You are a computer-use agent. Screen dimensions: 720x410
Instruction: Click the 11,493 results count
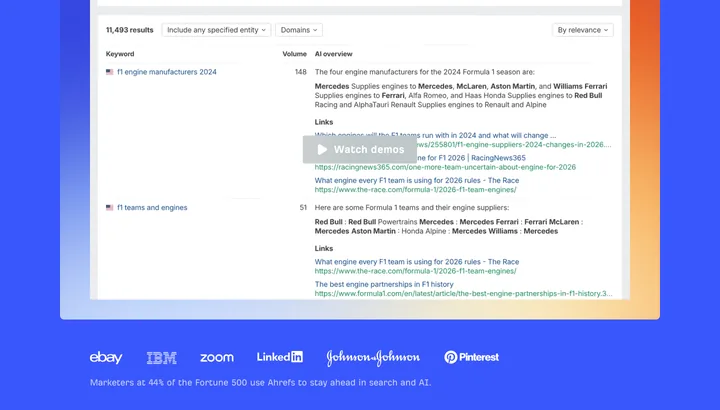pos(129,30)
